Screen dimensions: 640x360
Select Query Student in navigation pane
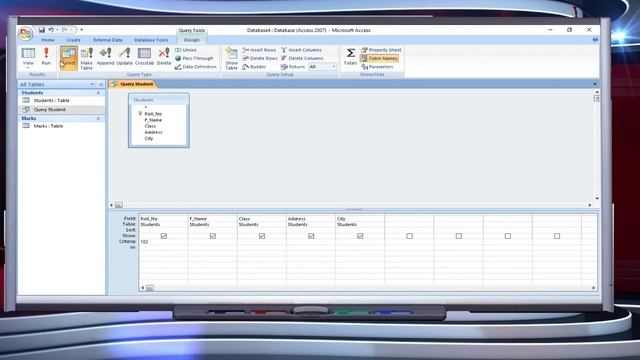49,109
